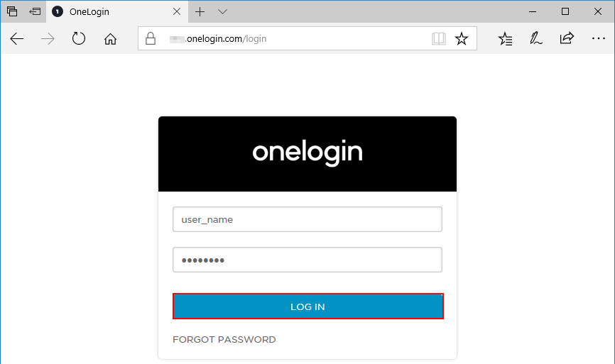Expand the tab previews chevron
The width and height of the screenshot is (615, 364).
point(222,11)
